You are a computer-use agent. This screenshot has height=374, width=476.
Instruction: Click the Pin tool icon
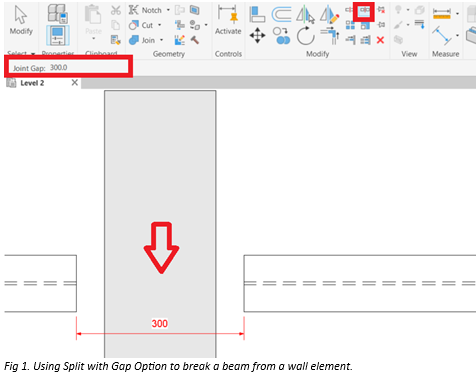click(x=381, y=25)
